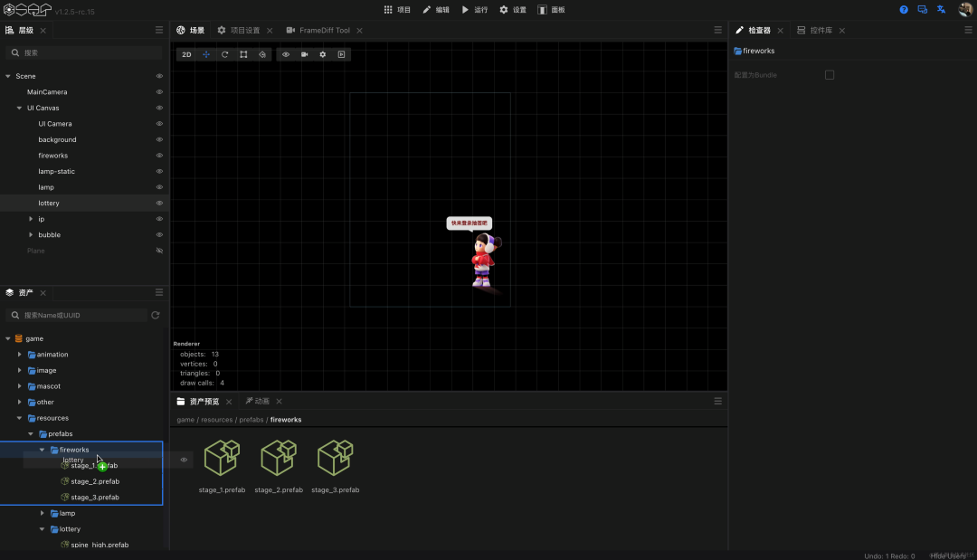Image resolution: width=977 pixels, height=560 pixels.
Task: Expand the animation folder
Action: [19, 355]
